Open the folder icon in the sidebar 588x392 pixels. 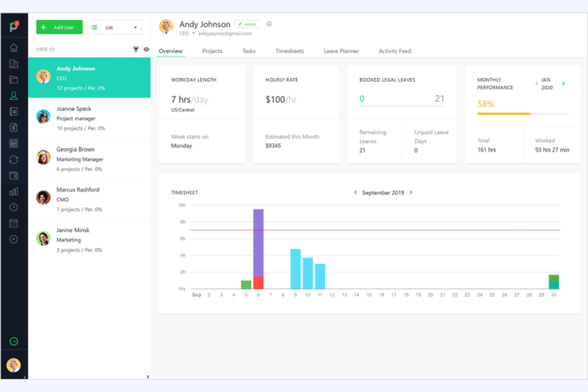(x=14, y=79)
